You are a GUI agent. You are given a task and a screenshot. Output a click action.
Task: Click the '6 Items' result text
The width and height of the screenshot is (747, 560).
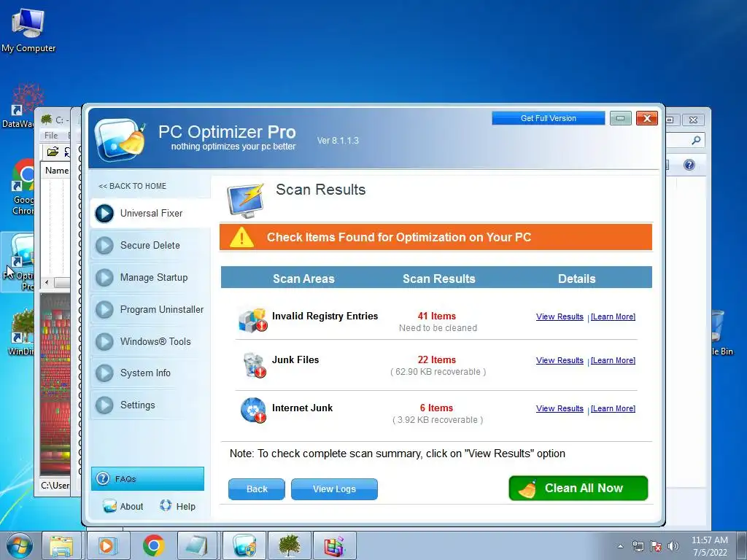[x=436, y=408]
